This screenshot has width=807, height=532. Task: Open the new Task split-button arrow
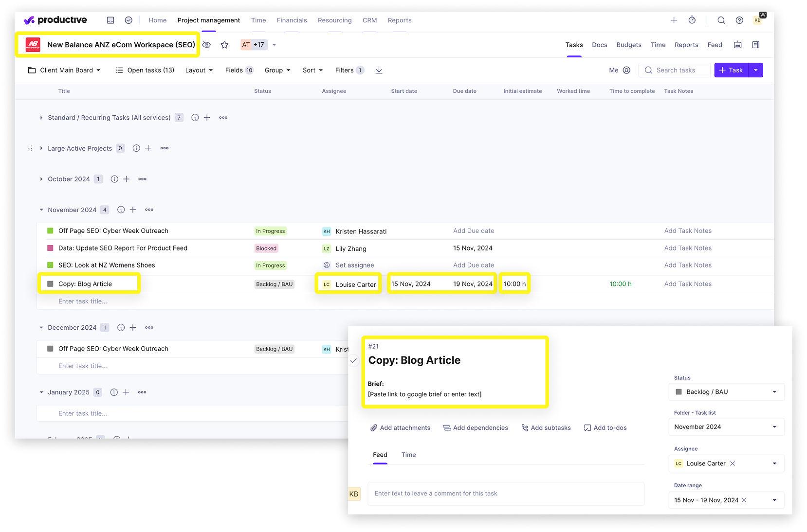click(755, 70)
